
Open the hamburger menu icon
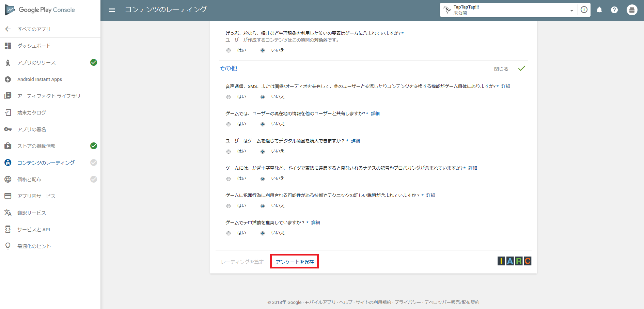pos(112,10)
